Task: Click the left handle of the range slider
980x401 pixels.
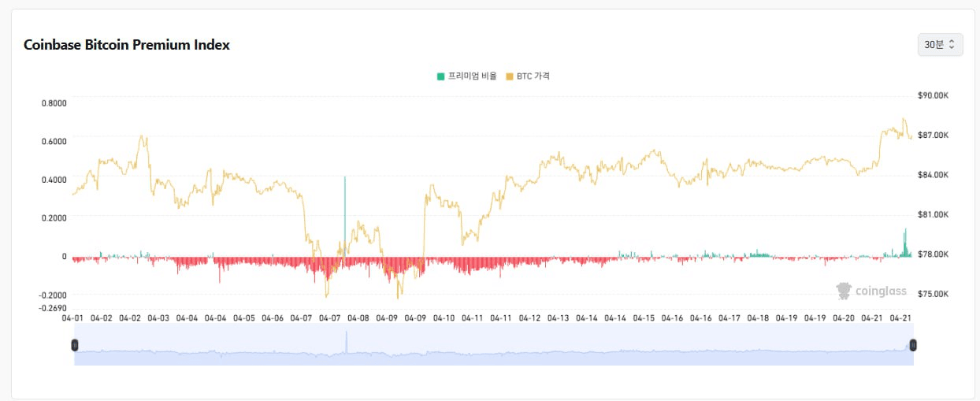Action: point(75,345)
